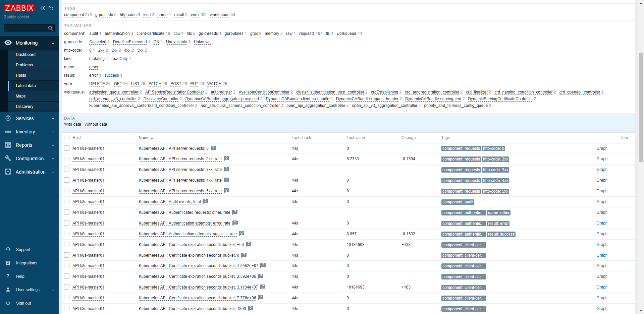Screen dimensions: 644x314
Task: Check the select-all checkbox in table header
Action: (x=67, y=137)
